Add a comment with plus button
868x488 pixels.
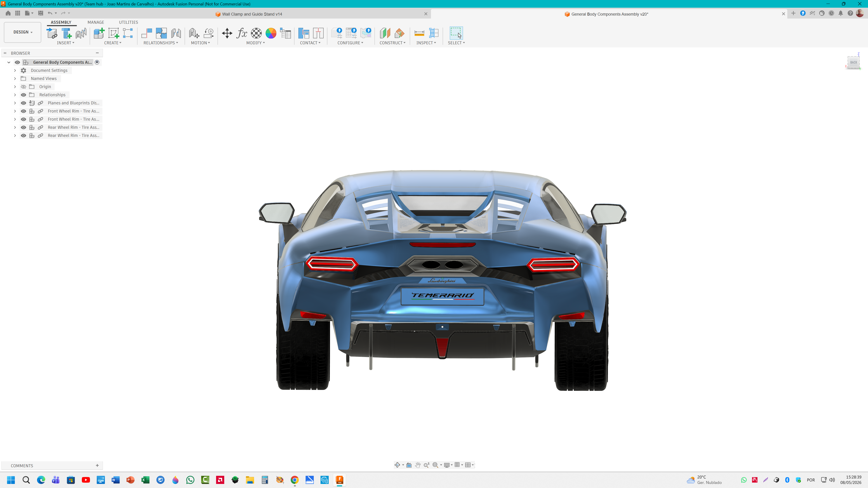(x=97, y=465)
